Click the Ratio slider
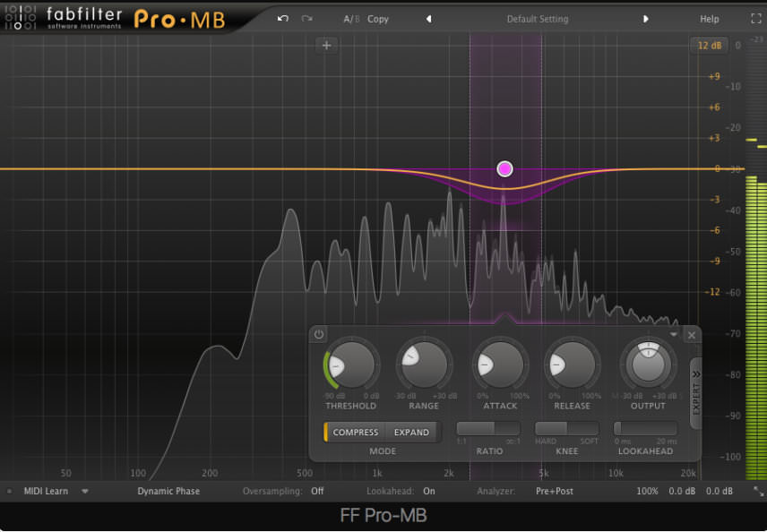Viewport: 767px width, 532px height. point(487,429)
